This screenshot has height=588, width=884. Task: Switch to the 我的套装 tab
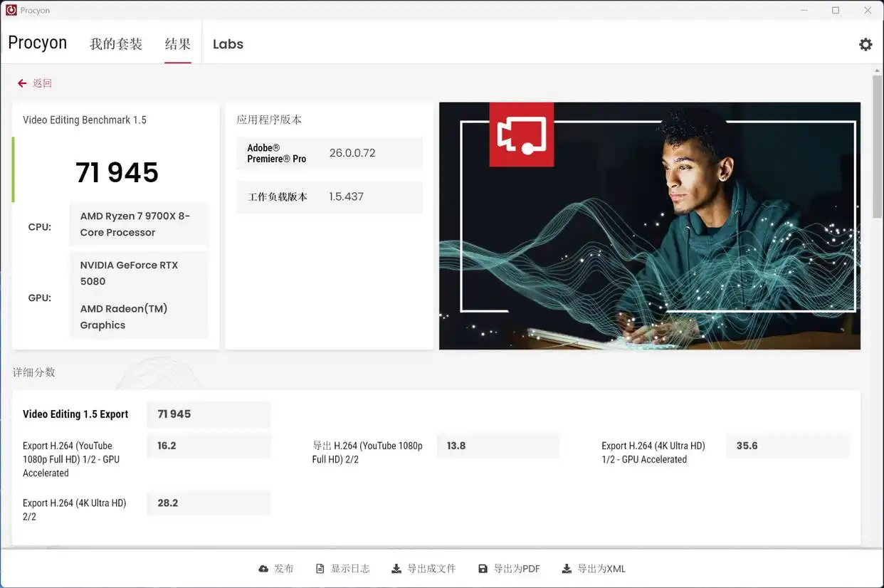115,43
